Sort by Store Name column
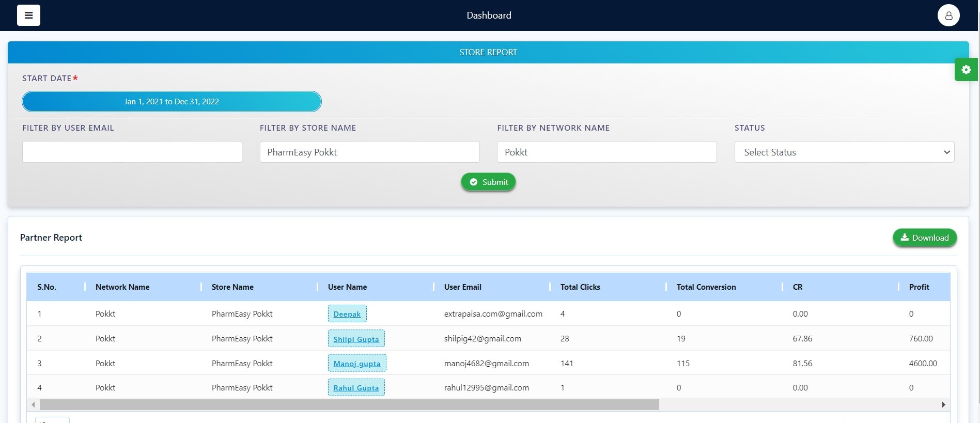The height and width of the screenshot is (423, 980). (232, 287)
